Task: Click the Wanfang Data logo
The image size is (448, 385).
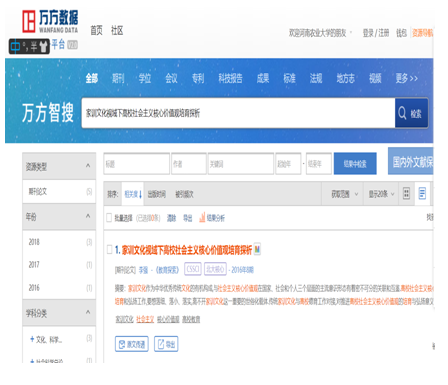Action: point(50,21)
